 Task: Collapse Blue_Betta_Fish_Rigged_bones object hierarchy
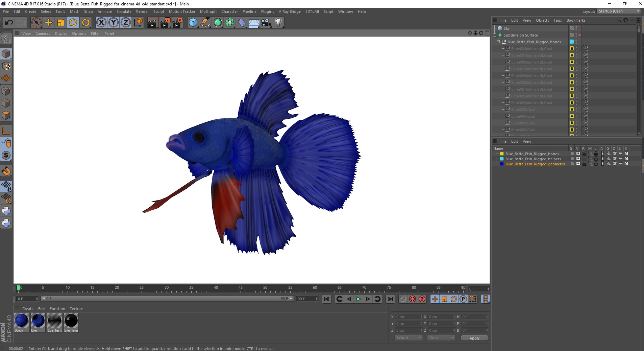coord(498,42)
